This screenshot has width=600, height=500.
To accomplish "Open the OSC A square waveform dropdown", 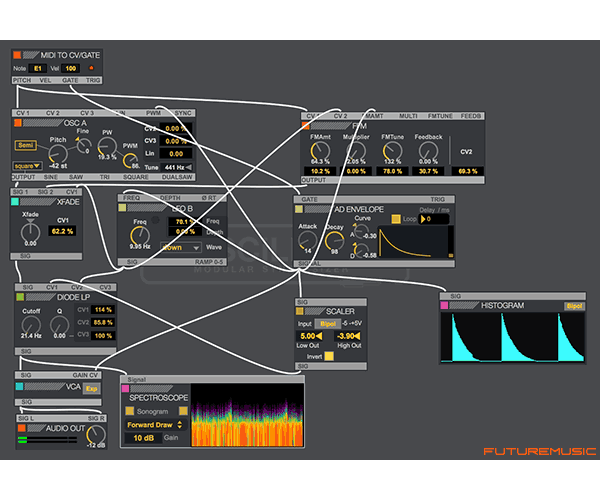I will (28, 166).
